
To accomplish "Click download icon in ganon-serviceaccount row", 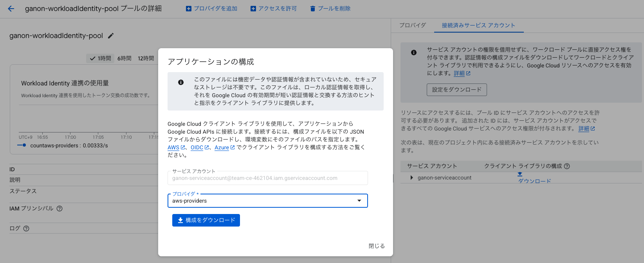I will pyautogui.click(x=520, y=174).
